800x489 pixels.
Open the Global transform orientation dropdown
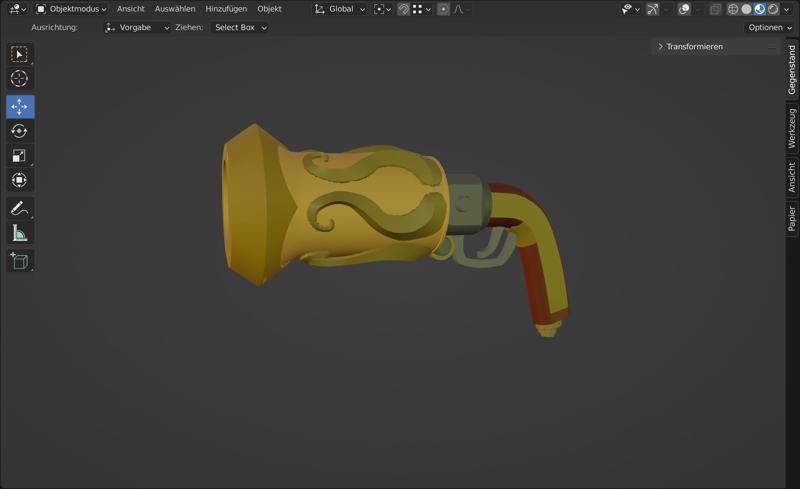340,9
